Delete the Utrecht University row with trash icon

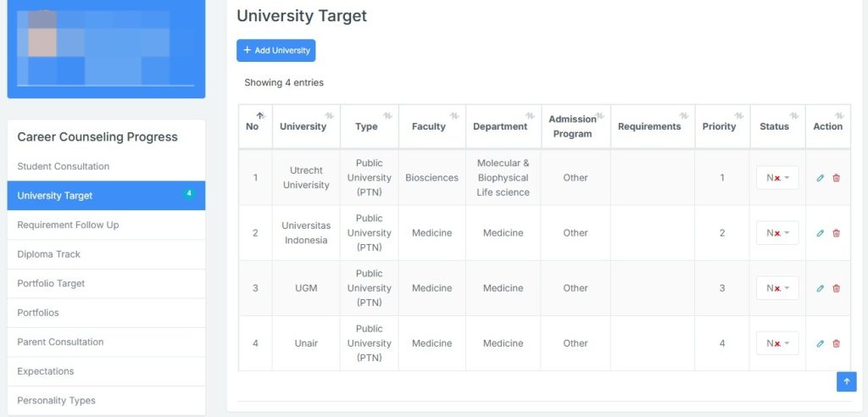[837, 178]
